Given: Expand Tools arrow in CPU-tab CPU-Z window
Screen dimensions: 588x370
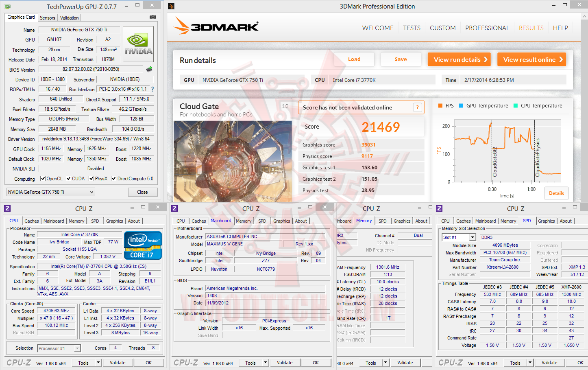Looking at the screenshot, I should pyautogui.click(x=98, y=363).
